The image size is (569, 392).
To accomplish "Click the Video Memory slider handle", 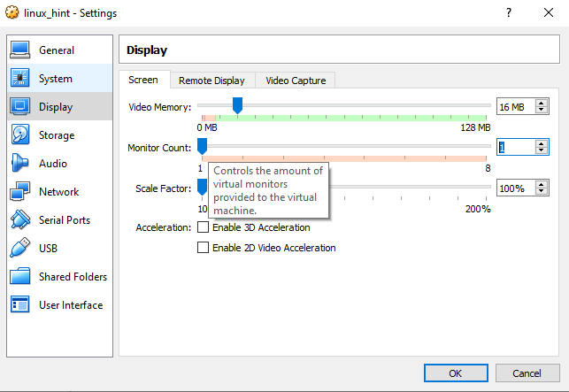I will 237,105.
